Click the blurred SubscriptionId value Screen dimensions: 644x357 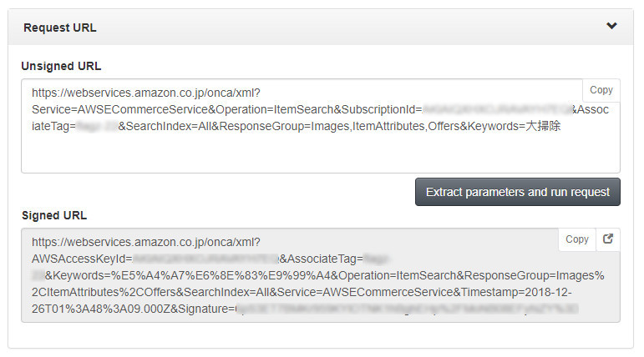pyautogui.click(x=496, y=109)
